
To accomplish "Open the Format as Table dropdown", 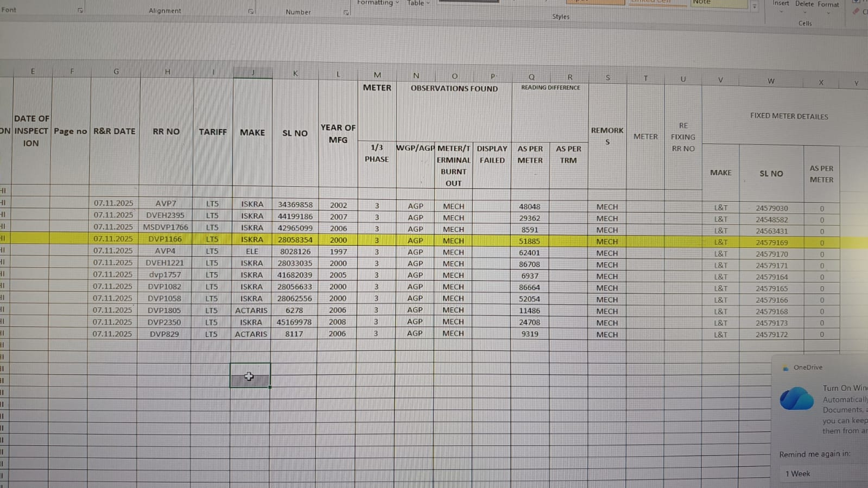I will click(418, 3).
